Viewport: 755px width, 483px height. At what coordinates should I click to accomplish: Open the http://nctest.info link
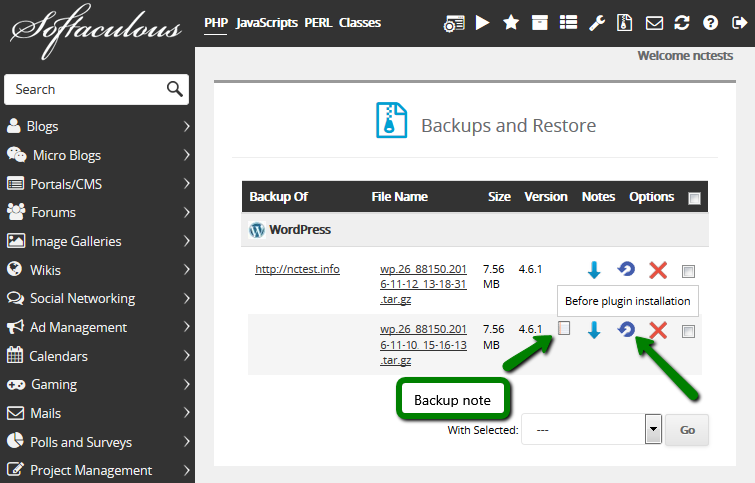(297, 269)
